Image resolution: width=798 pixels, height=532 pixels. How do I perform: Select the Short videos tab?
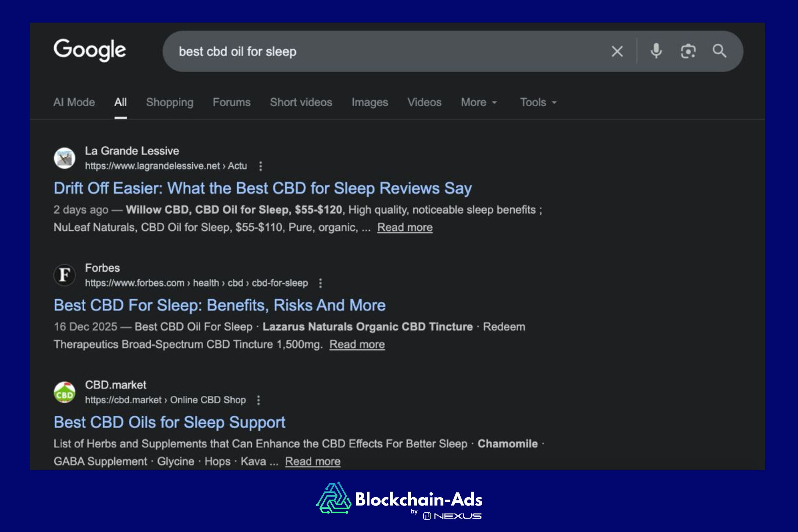pos(301,102)
